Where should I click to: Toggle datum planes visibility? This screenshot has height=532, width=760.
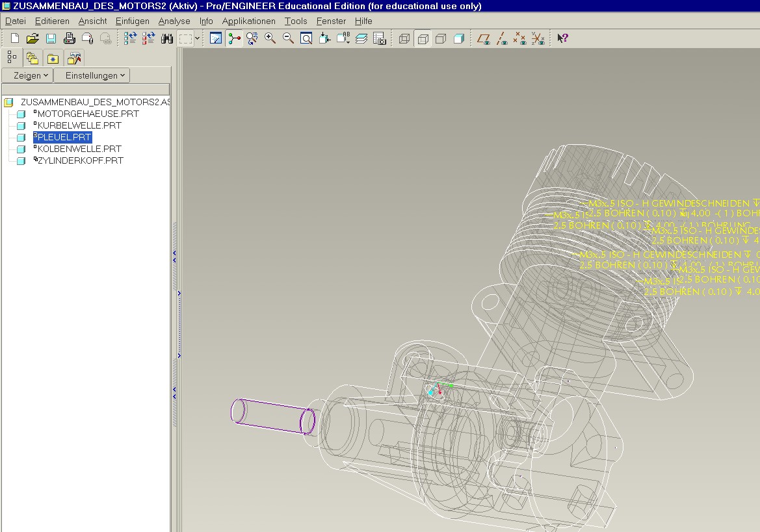484,38
